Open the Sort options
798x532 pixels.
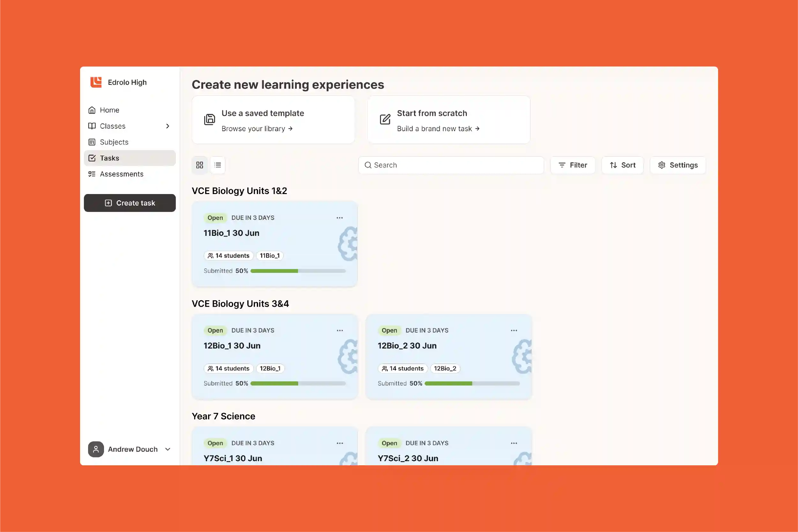622,165
